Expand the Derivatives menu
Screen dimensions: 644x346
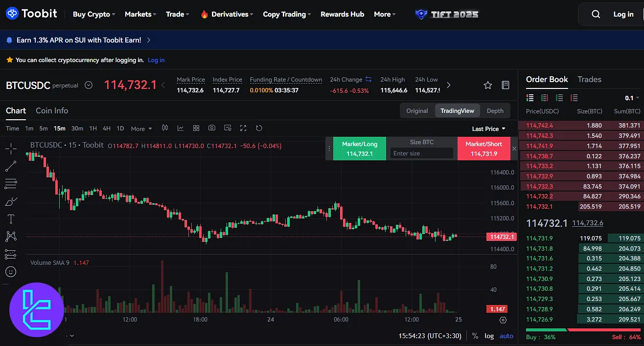click(x=227, y=14)
